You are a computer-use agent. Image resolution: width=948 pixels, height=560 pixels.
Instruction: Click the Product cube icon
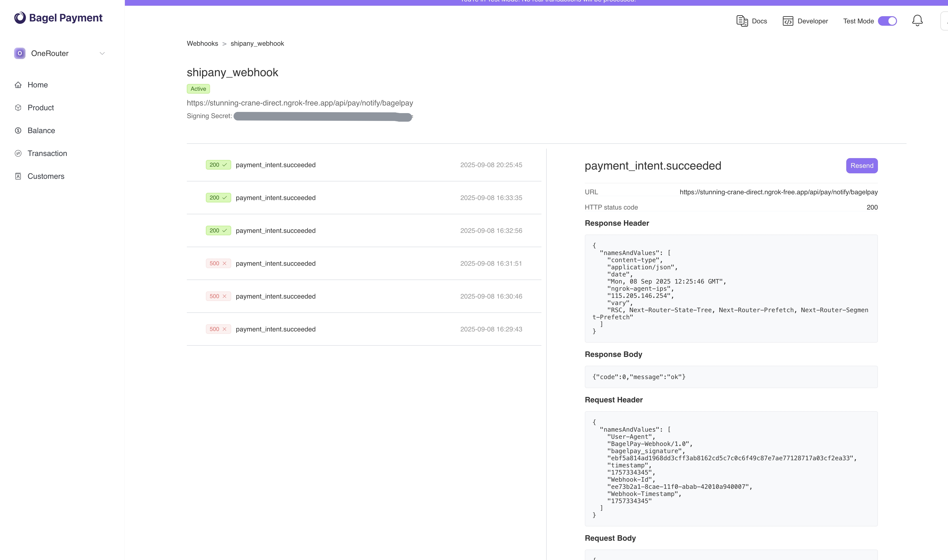[x=18, y=108]
